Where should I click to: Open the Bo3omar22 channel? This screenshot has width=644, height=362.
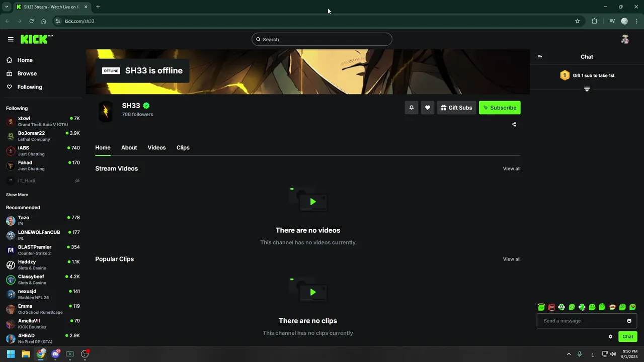click(43, 136)
